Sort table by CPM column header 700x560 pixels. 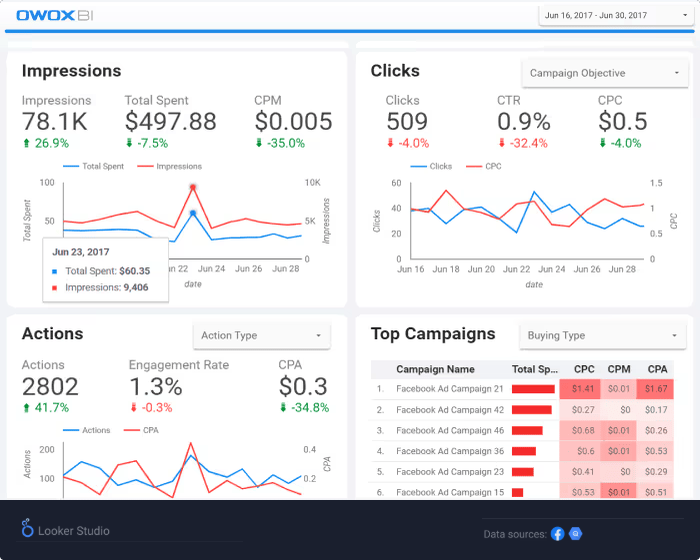[619, 369]
